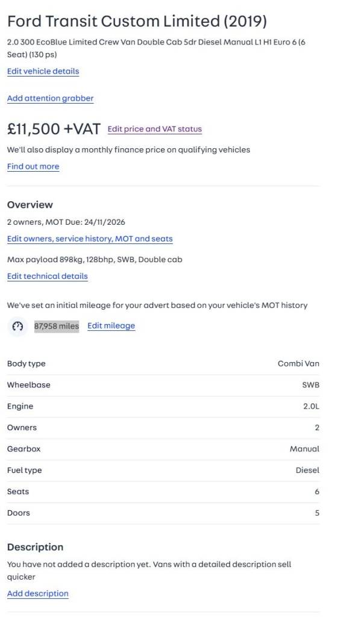The image size is (364, 617).
Task: Click the Diesel fuel type value
Action: coord(307,470)
